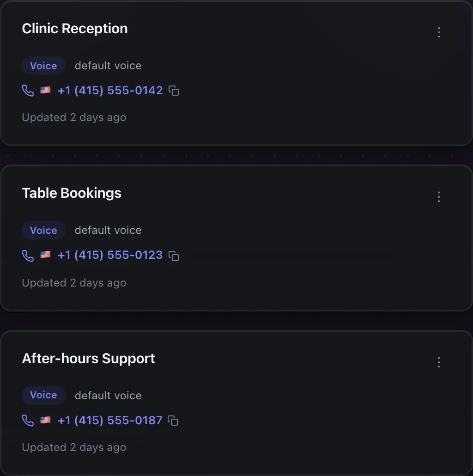Open the After-hours Support three-dot menu
Screen dimensions: 473x476
tap(439, 362)
